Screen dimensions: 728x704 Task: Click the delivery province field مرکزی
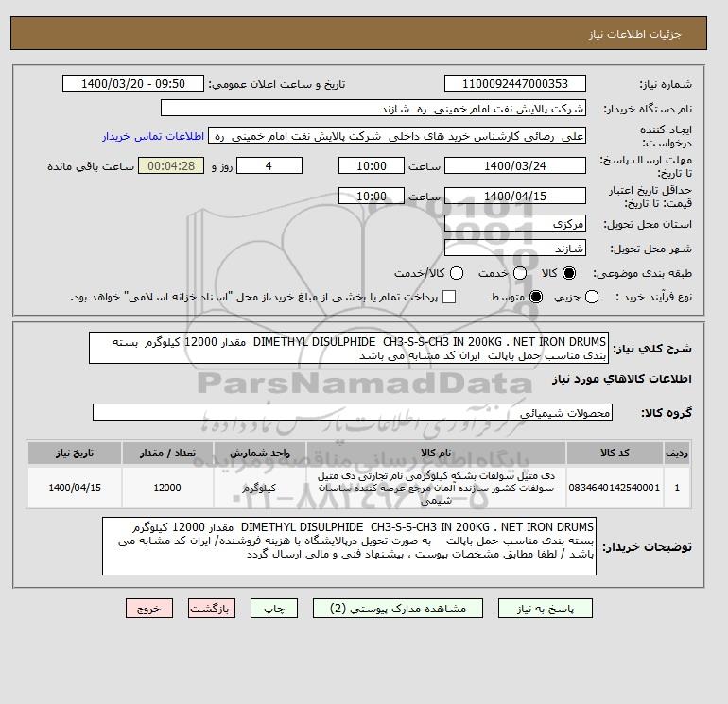[x=515, y=224]
